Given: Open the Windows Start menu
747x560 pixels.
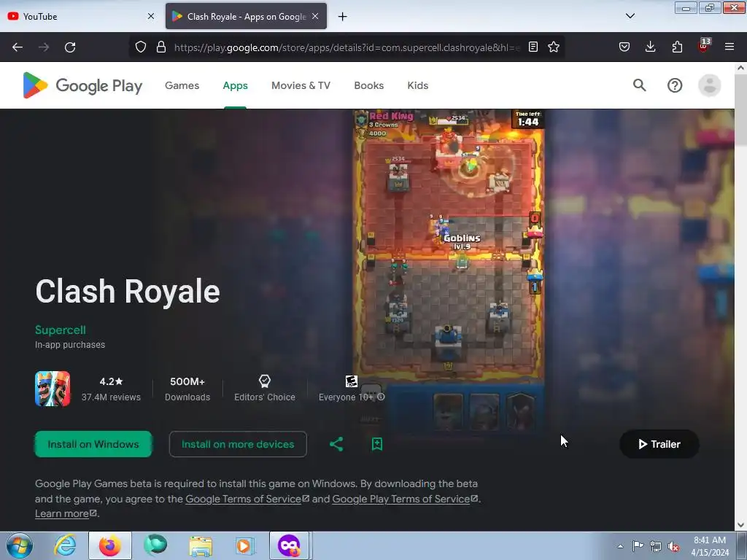Looking at the screenshot, I should tap(20, 545).
